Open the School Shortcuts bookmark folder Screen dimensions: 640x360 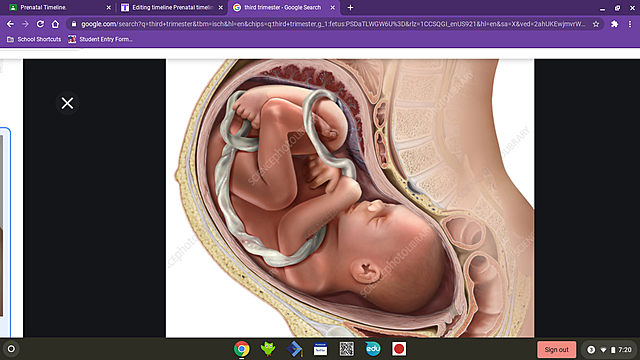tap(34, 39)
